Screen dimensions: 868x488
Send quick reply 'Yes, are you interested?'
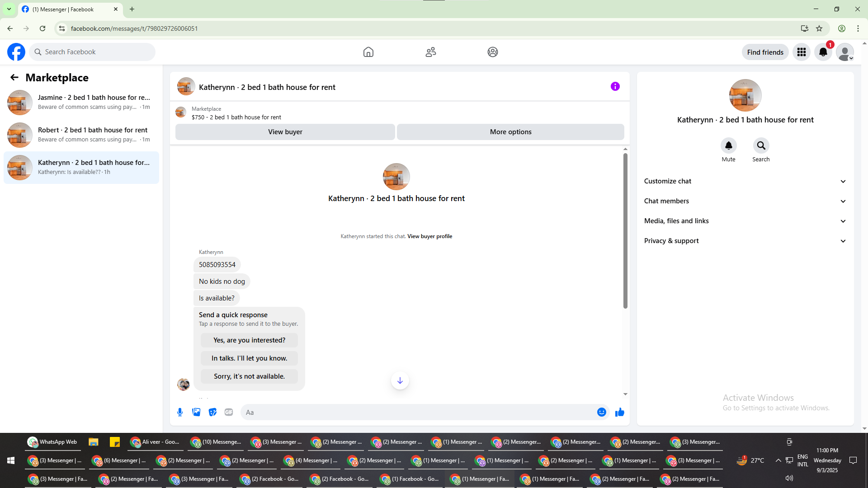(250, 340)
